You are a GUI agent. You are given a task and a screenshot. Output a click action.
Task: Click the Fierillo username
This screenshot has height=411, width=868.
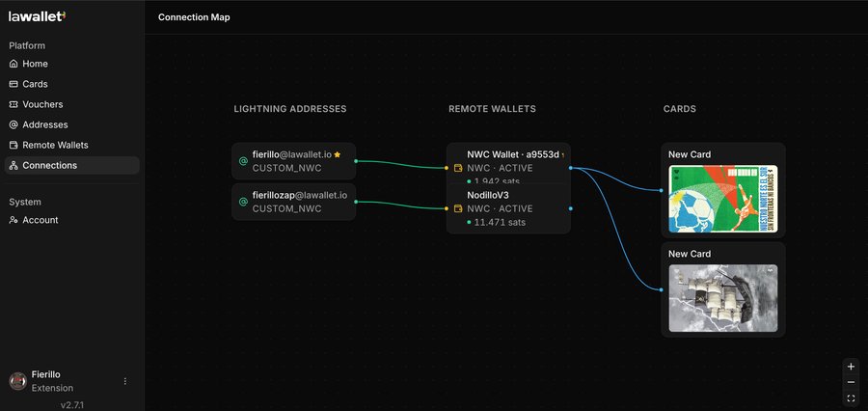(x=46, y=374)
